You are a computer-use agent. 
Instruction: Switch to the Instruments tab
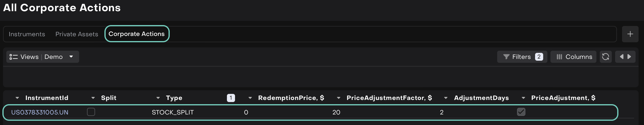coord(27,34)
